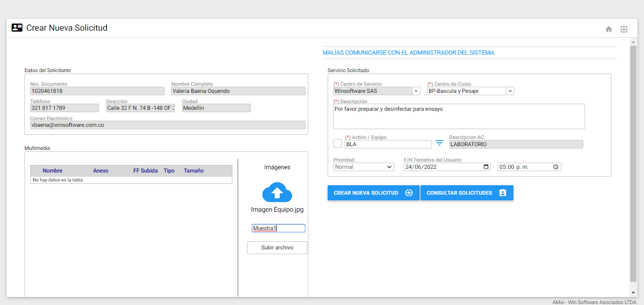Image resolution: width=644 pixels, height=305 pixels.
Task: Click the Ciudad field showing Medellin
Action: click(216, 108)
